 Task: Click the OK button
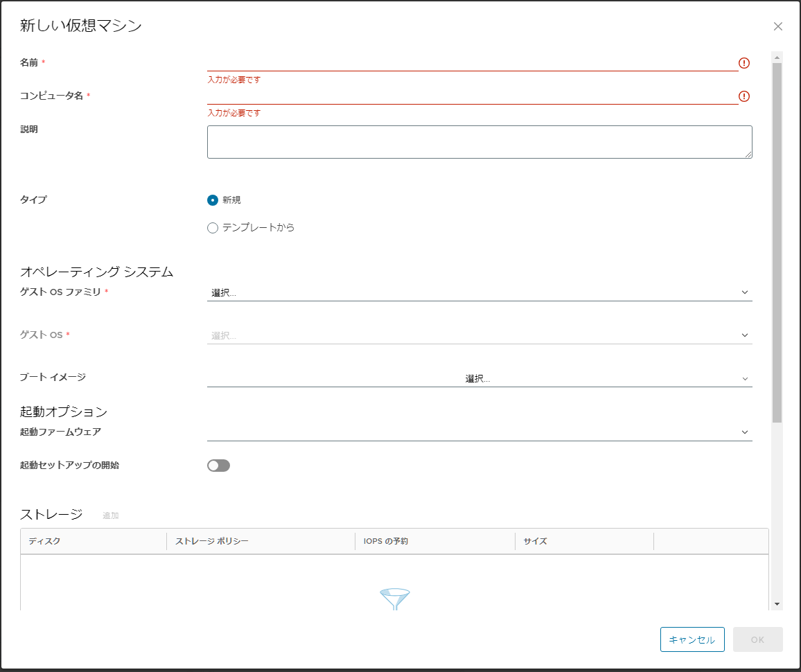(757, 639)
